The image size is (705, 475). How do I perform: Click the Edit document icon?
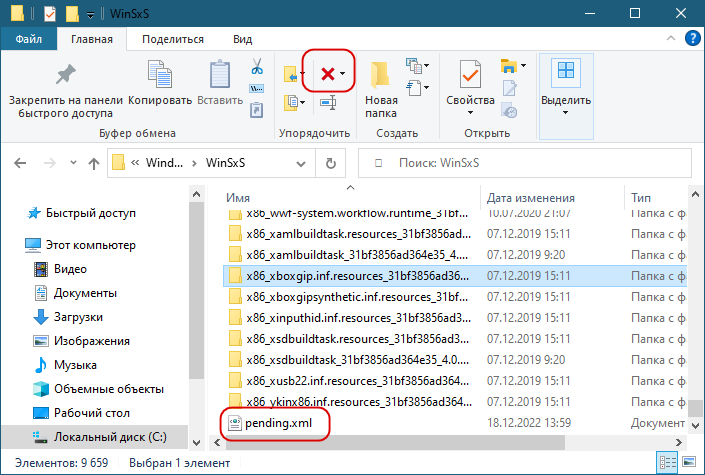click(x=509, y=88)
